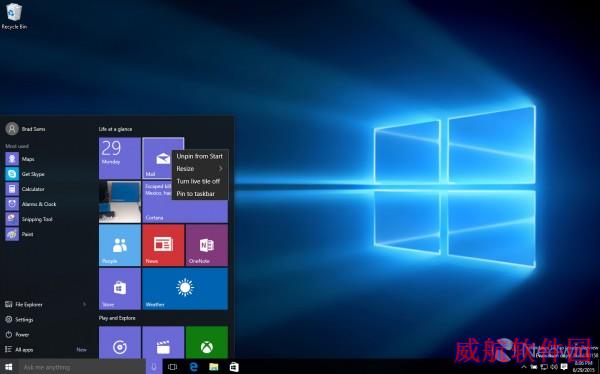Open the OneNote tile
Screen dimensions: 600x374
click(207, 245)
